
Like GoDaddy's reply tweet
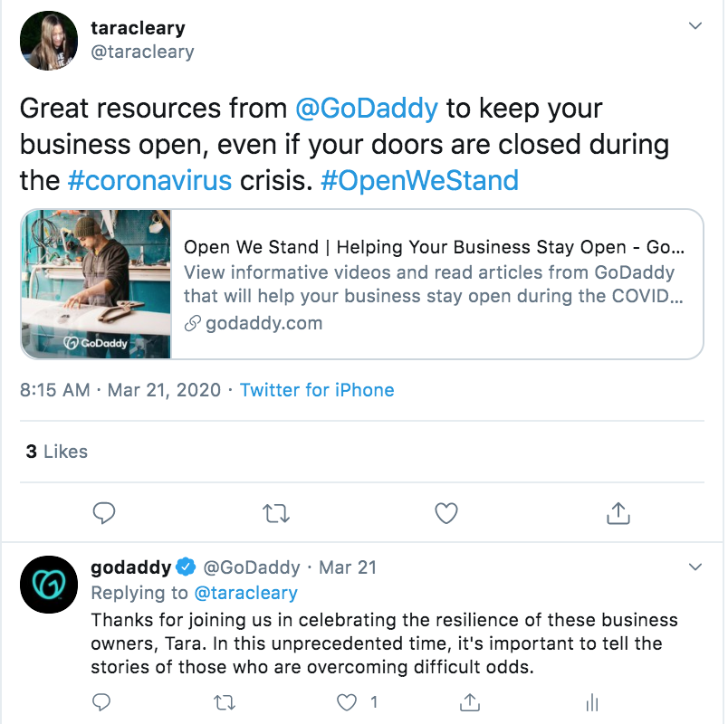click(x=348, y=701)
